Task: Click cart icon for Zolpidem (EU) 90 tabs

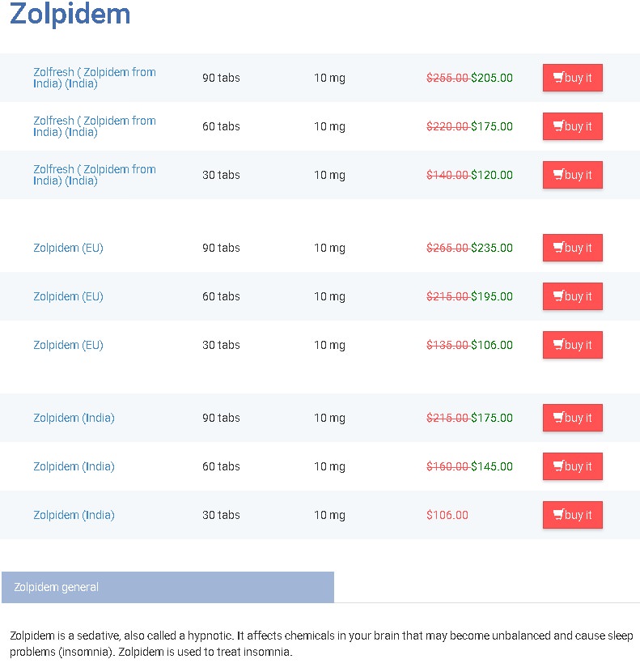Action: click(x=558, y=248)
